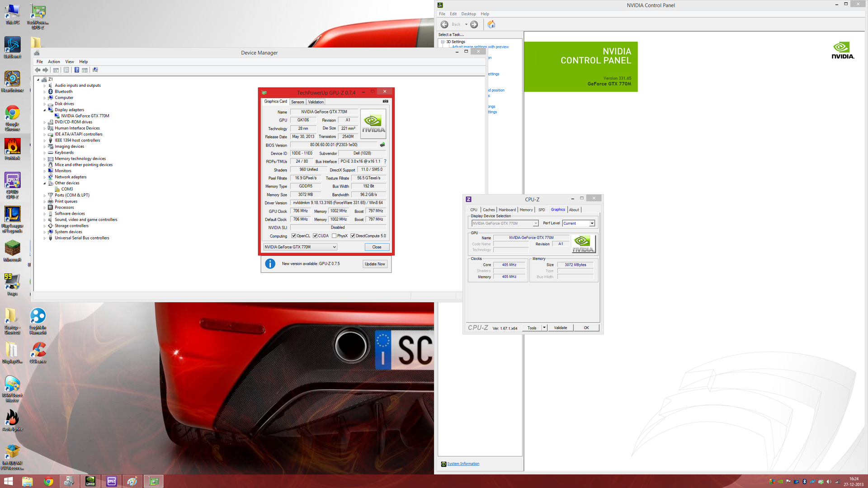Click the Back arrow in Device Manager toolbar

(38, 70)
